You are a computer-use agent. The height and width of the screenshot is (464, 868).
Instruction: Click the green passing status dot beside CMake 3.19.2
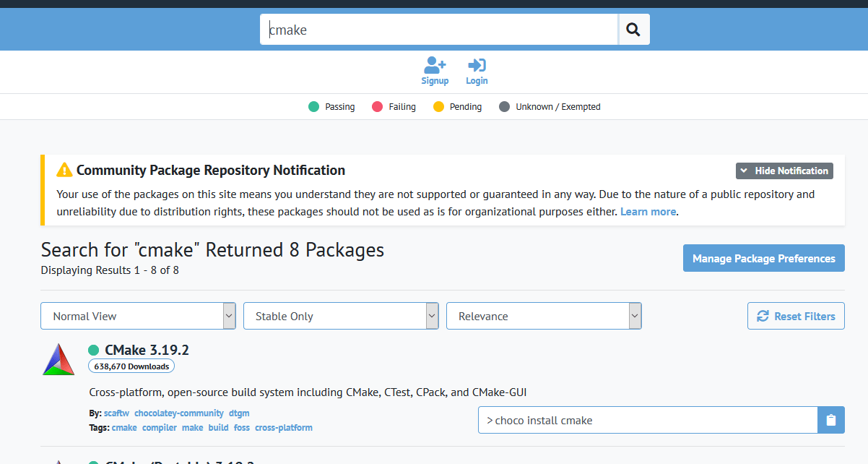tap(94, 351)
